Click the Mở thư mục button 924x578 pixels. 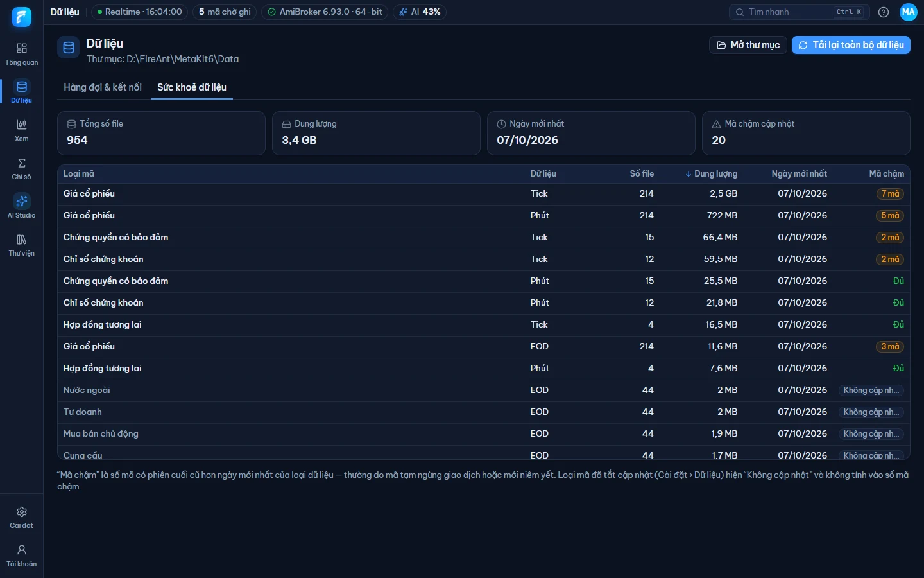pos(748,45)
